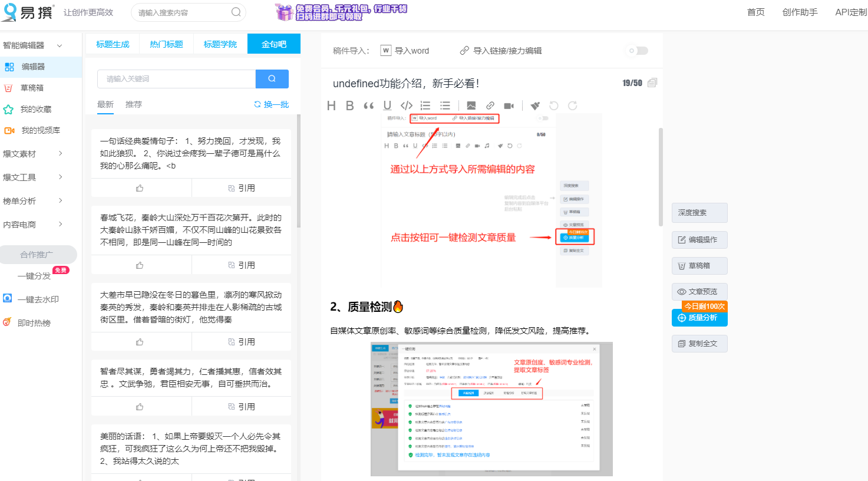Undo the last edit
This screenshot has width=868, height=481.
point(554,106)
